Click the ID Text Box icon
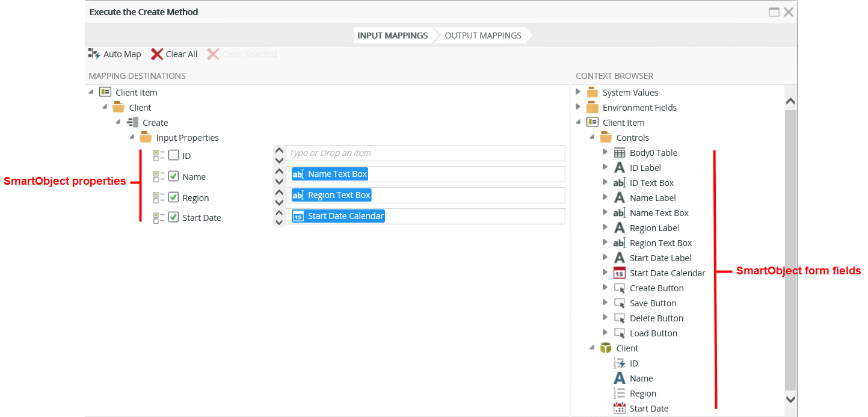Image resolution: width=868 pixels, height=417 pixels. (619, 183)
